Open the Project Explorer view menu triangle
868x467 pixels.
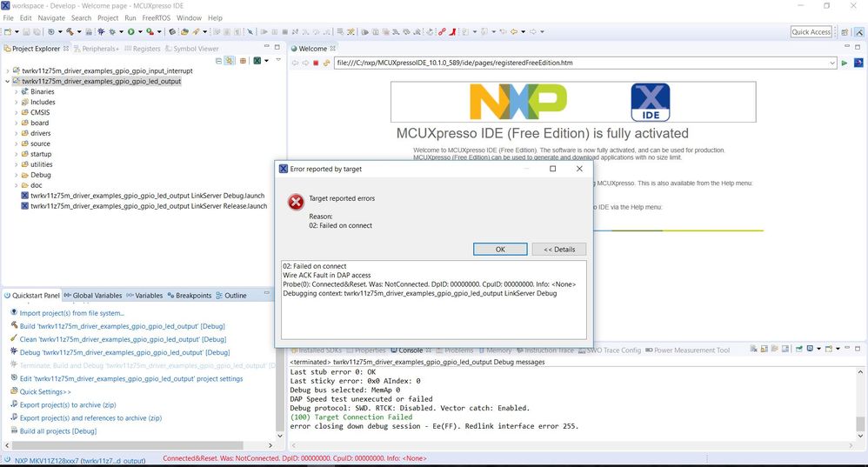coord(278,60)
